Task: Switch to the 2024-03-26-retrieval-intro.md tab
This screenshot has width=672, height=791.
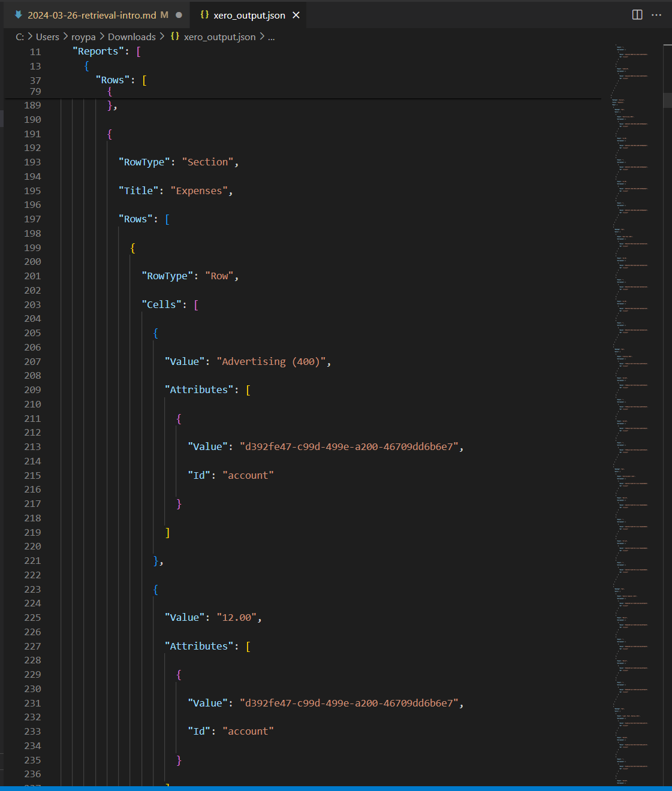Action: pos(91,15)
